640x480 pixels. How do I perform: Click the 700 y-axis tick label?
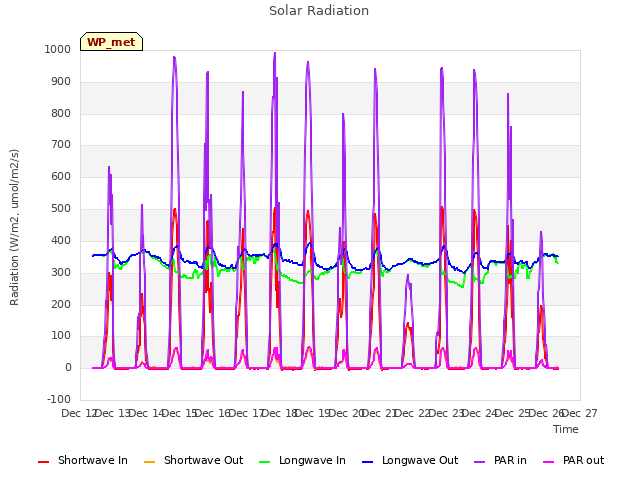[61, 144]
